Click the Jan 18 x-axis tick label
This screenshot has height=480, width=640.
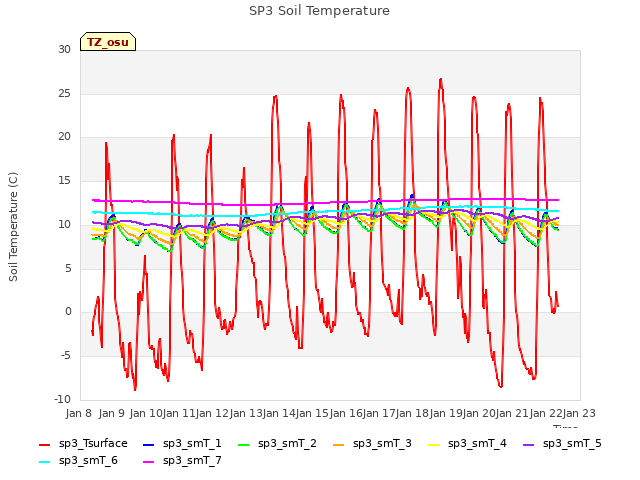click(x=412, y=413)
